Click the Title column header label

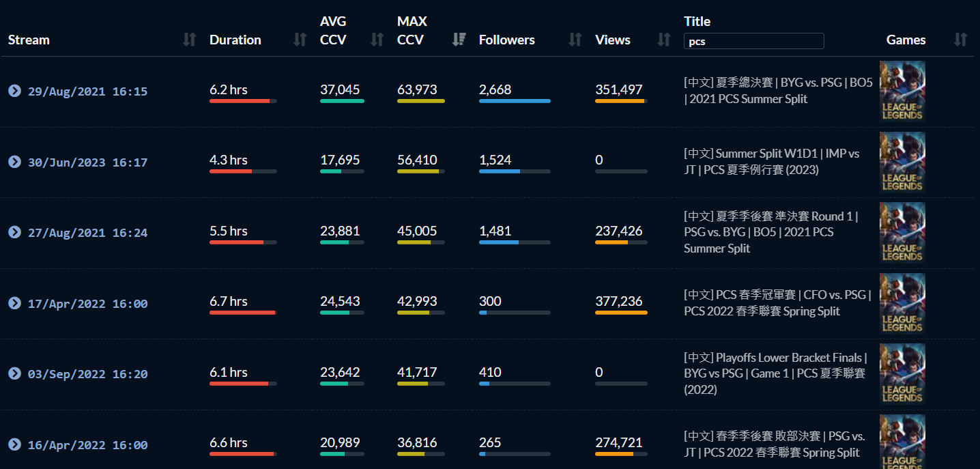[x=697, y=21]
